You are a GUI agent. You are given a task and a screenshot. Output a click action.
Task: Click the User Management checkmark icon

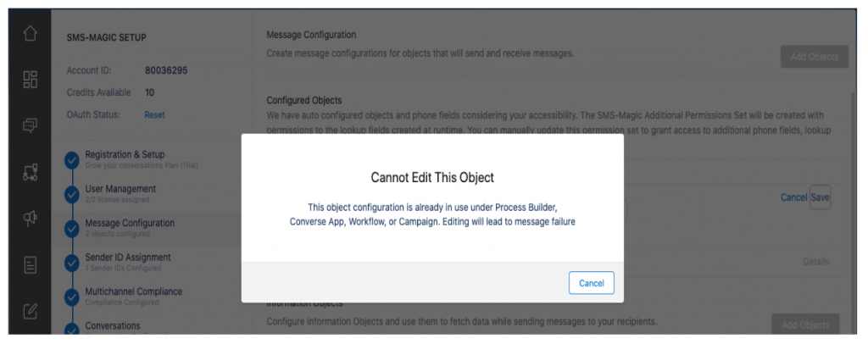71,195
